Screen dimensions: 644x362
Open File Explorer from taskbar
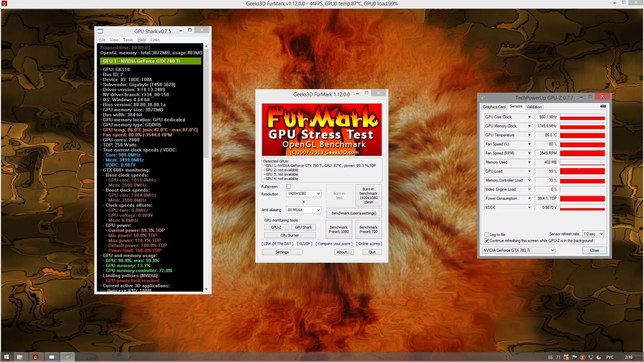[20, 357]
